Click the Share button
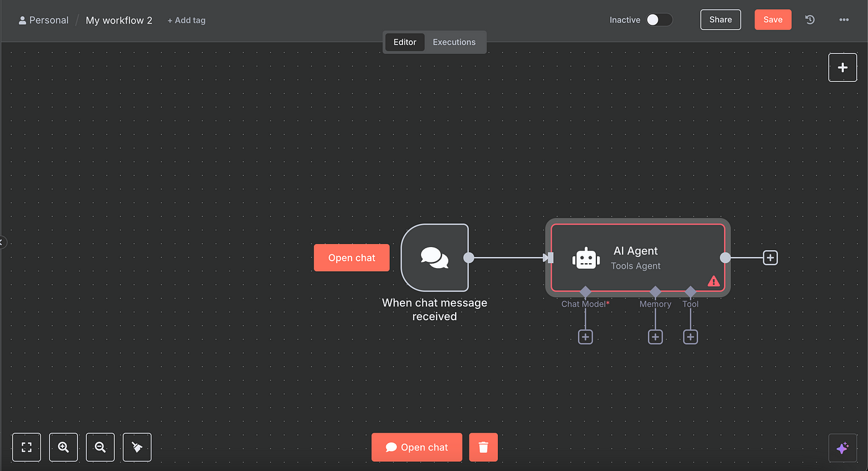The image size is (868, 471). click(x=720, y=20)
